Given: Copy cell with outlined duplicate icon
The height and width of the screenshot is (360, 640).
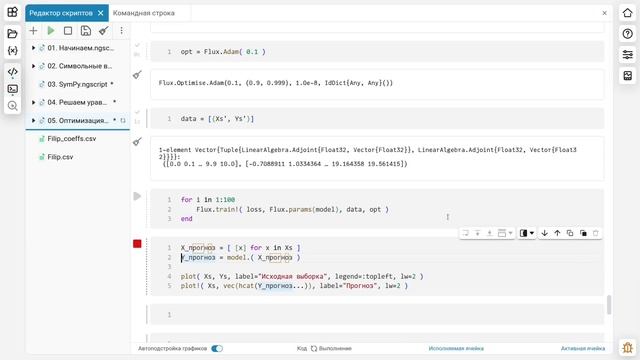Looking at the screenshot, I should tap(570, 233).
